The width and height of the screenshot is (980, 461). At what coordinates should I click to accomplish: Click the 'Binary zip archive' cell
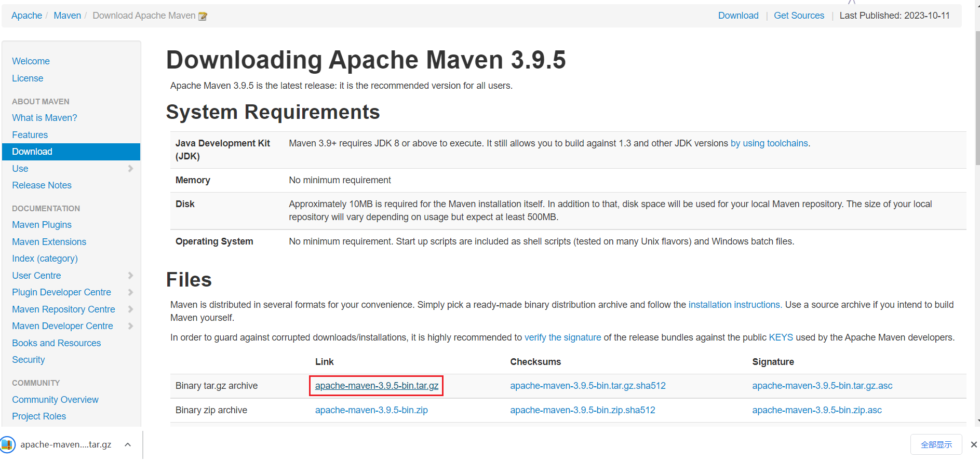[x=211, y=410]
